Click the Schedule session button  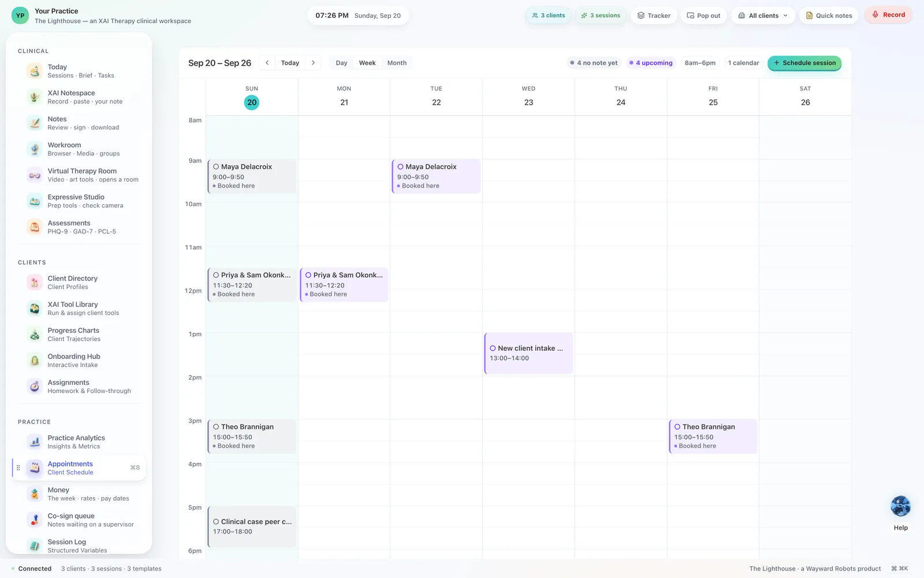pyautogui.click(x=804, y=63)
